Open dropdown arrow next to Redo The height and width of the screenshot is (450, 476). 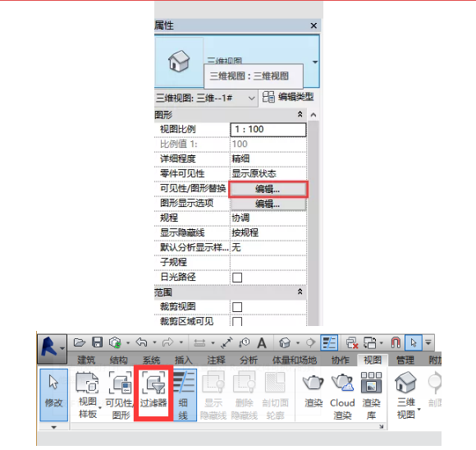pos(181,342)
